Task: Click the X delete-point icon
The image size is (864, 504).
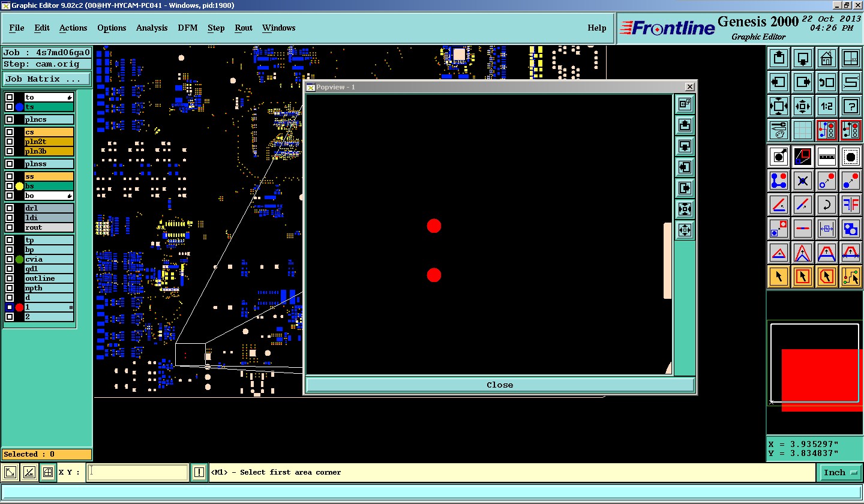Action: (x=803, y=181)
